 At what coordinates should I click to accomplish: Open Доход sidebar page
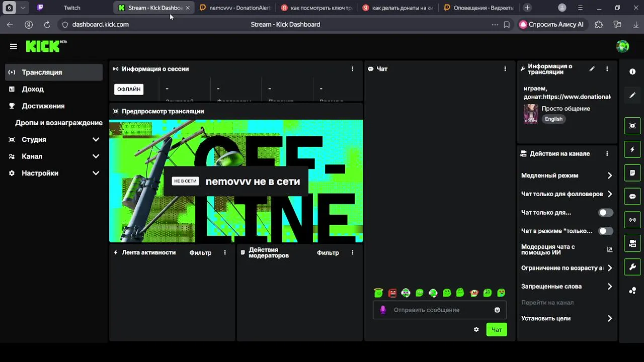[54, 89]
